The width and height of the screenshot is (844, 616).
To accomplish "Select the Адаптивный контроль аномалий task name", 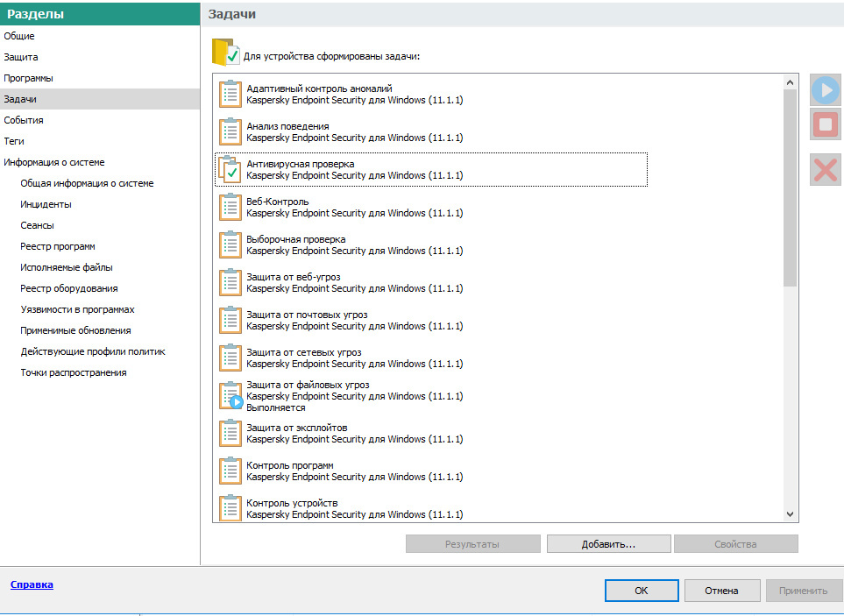I will tap(319, 89).
